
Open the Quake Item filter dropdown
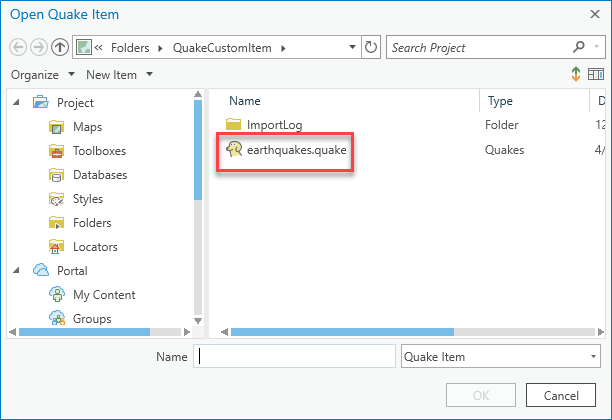tap(499, 356)
